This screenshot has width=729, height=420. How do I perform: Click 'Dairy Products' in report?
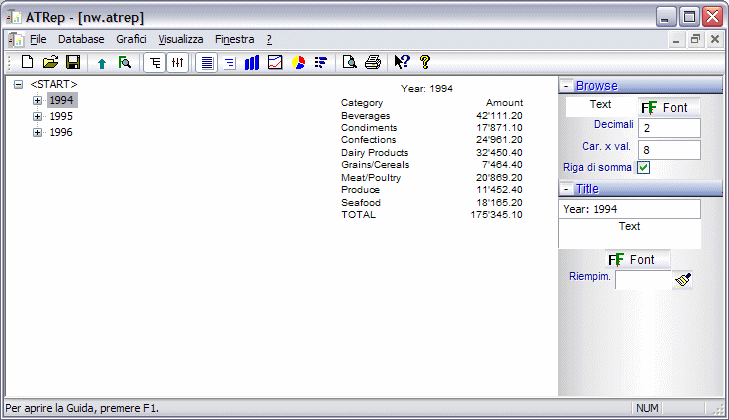[374, 153]
